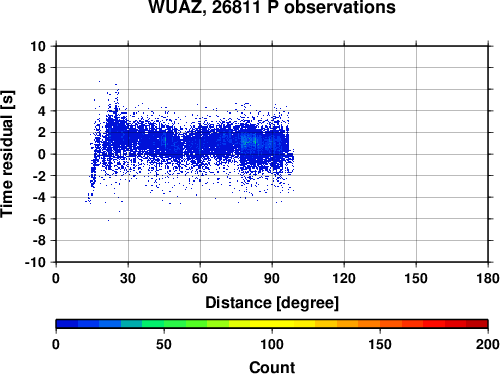Click the Time residual [s] axis label

(7, 154)
